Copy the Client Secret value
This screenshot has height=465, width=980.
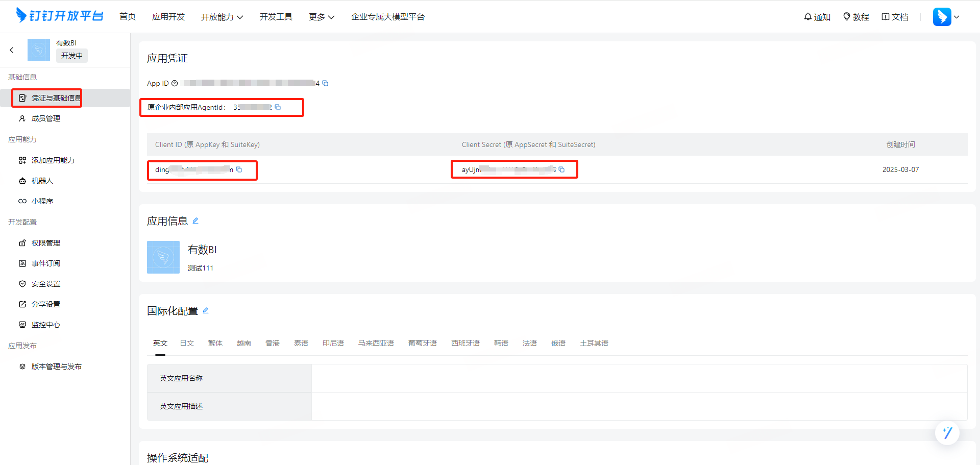[x=561, y=169]
